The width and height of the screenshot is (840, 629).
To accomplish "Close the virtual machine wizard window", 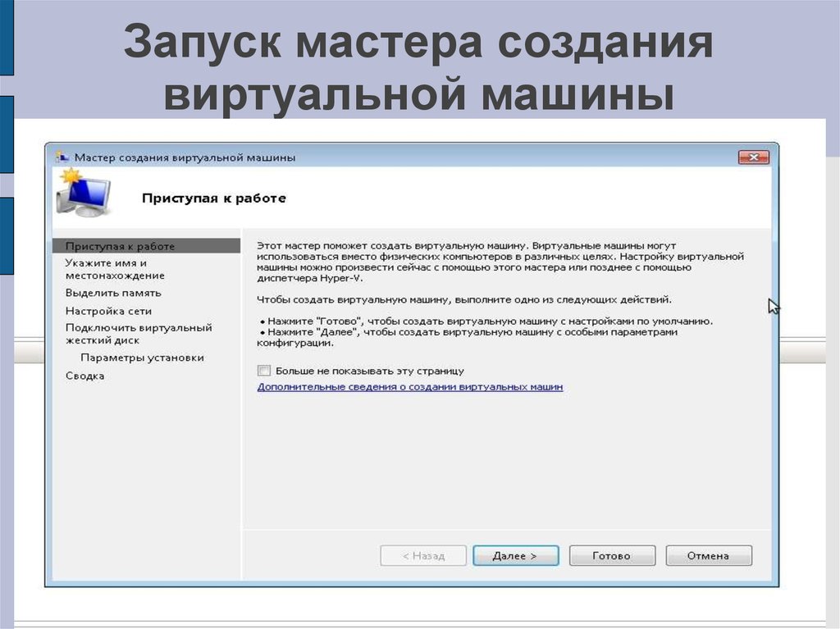I will [x=752, y=157].
